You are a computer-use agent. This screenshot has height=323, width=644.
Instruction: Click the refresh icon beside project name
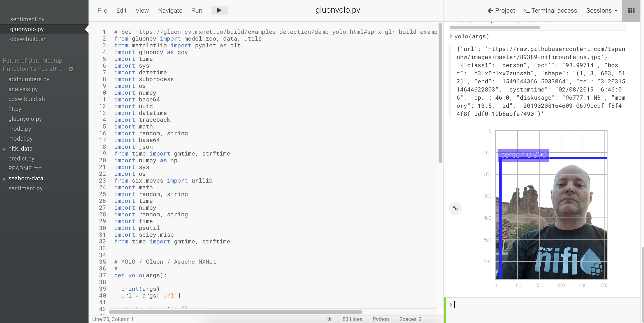71,69
